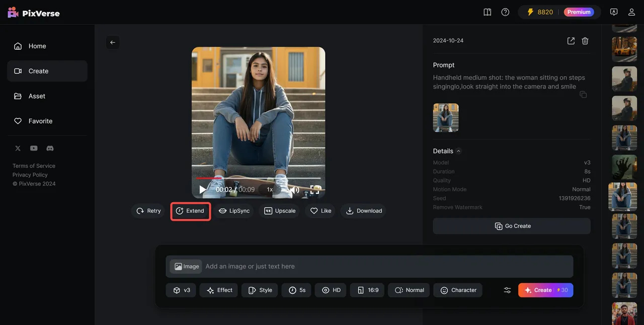
Task: Click the Image upload button
Action: pyautogui.click(x=186, y=266)
